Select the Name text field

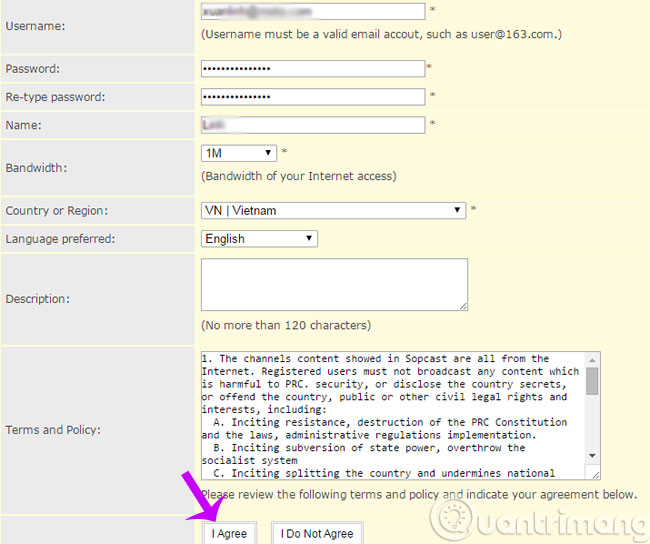point(313,125)
